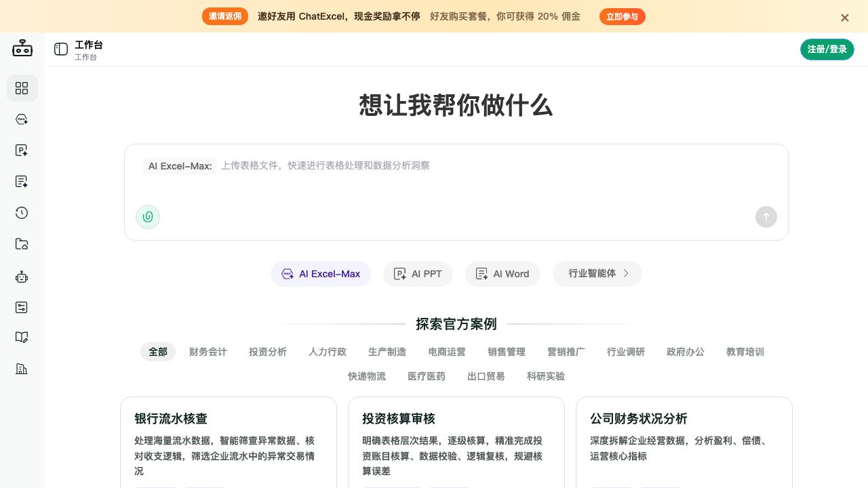Screen dimensions: 868x488
Task: Select the 教育培训 category tab
Action: (745, 352)
